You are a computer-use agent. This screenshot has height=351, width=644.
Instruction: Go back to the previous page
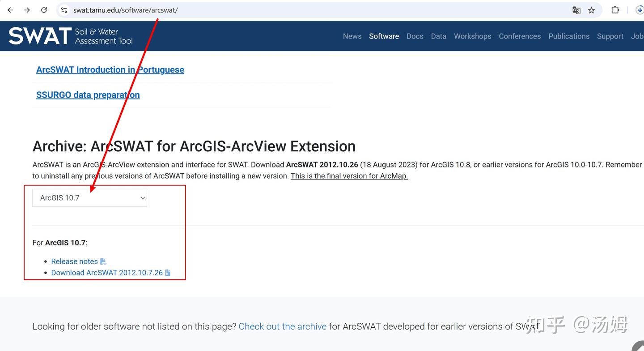pyautogui.click(x=10, y=10)
